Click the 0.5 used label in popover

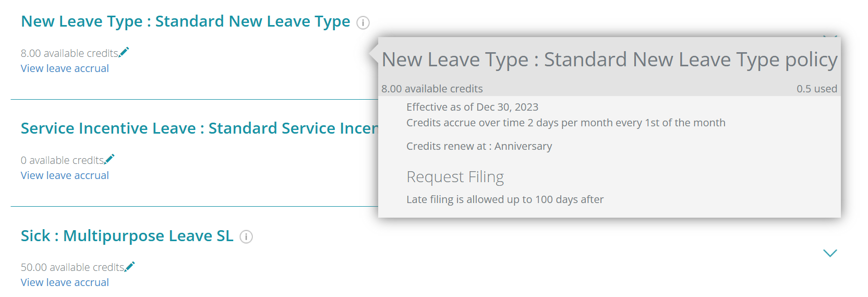pos(817,89)
